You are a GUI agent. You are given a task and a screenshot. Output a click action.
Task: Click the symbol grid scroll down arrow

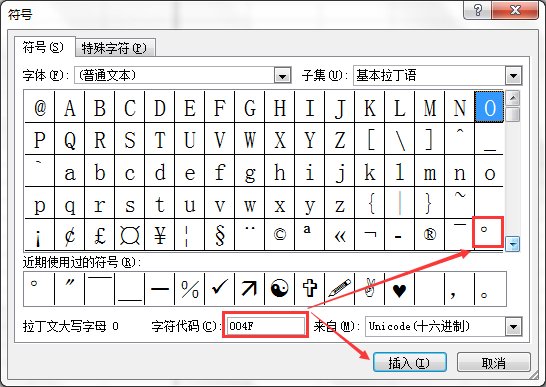point(513,244)
